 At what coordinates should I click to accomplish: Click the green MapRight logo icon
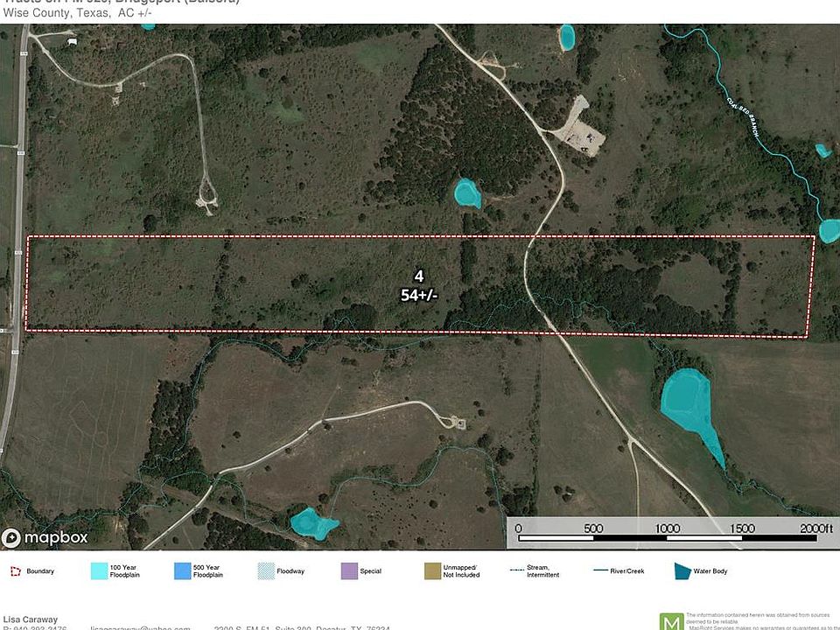671,620
